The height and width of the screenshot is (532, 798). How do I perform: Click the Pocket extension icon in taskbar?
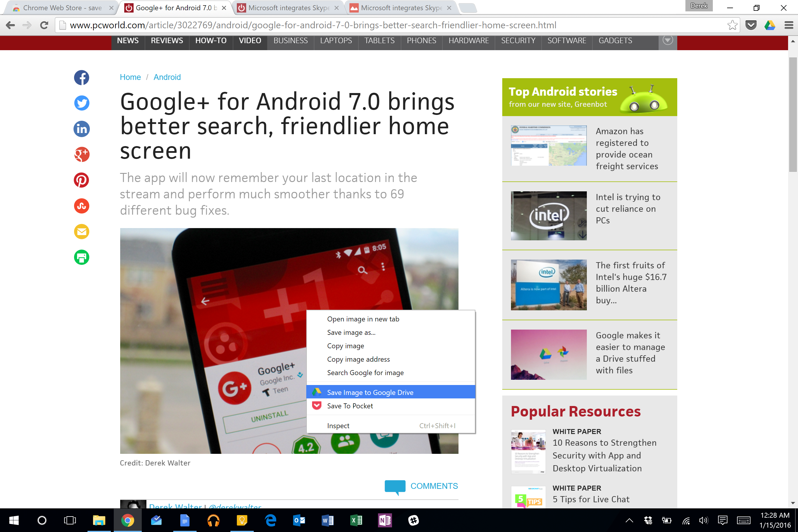tap(751, 25)
